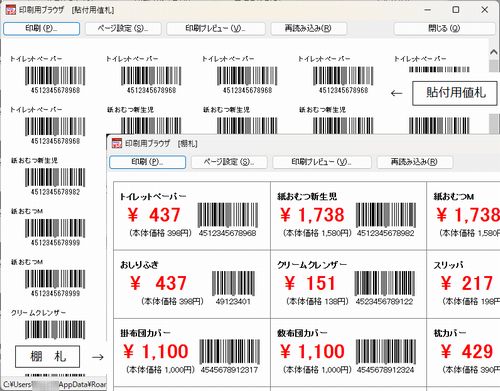Click the app icon of 貼付用値札 window title bar
Viewport: 500px width, 391px height.
[x=11, y=10]
